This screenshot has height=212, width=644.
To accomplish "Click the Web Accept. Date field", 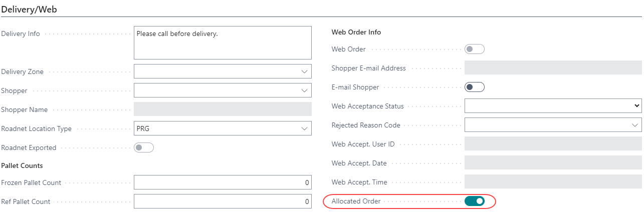I will pyautogui.click(x=553, y=163).
